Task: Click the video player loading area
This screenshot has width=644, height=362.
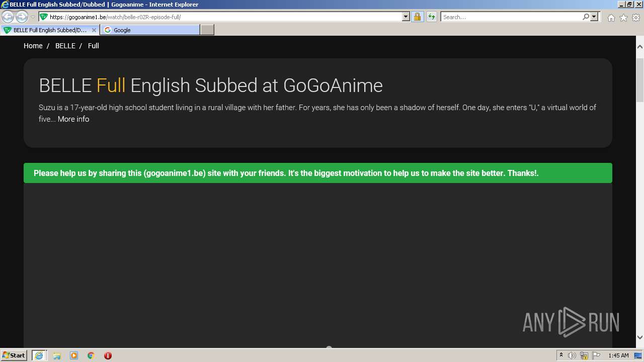Action: point(318,265)
